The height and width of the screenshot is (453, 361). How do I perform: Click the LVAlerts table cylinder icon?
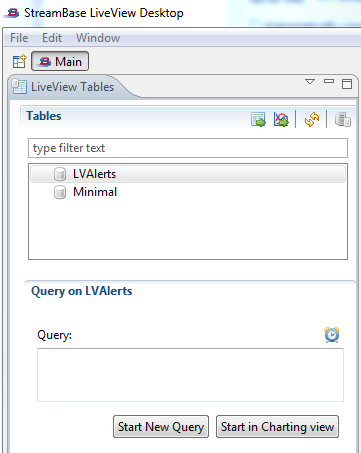click(x=60, y=174)
